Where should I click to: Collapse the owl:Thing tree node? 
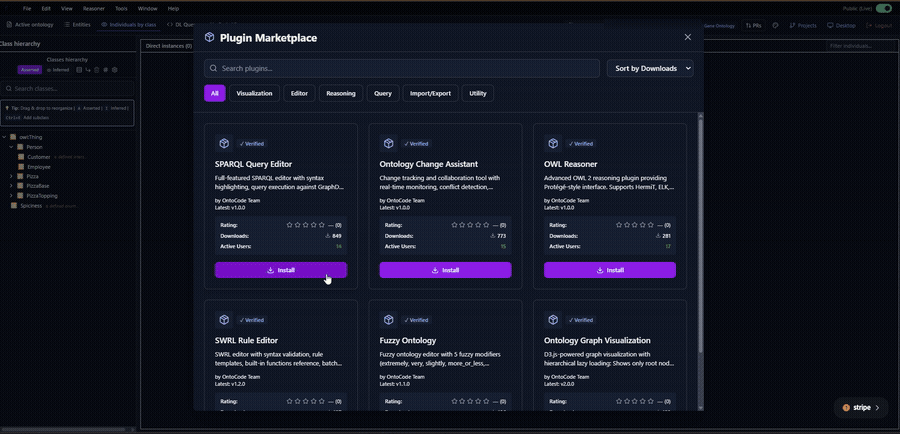[5, 137]
